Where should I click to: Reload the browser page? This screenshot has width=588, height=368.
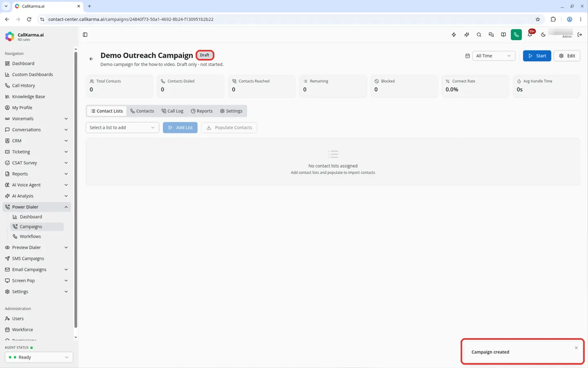[x=29, y=19]
